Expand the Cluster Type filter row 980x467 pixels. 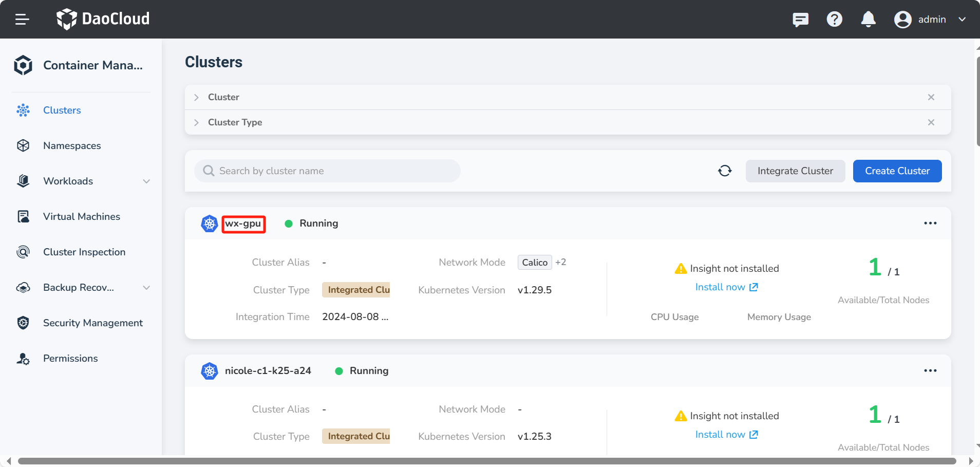(x=197, y=123)
